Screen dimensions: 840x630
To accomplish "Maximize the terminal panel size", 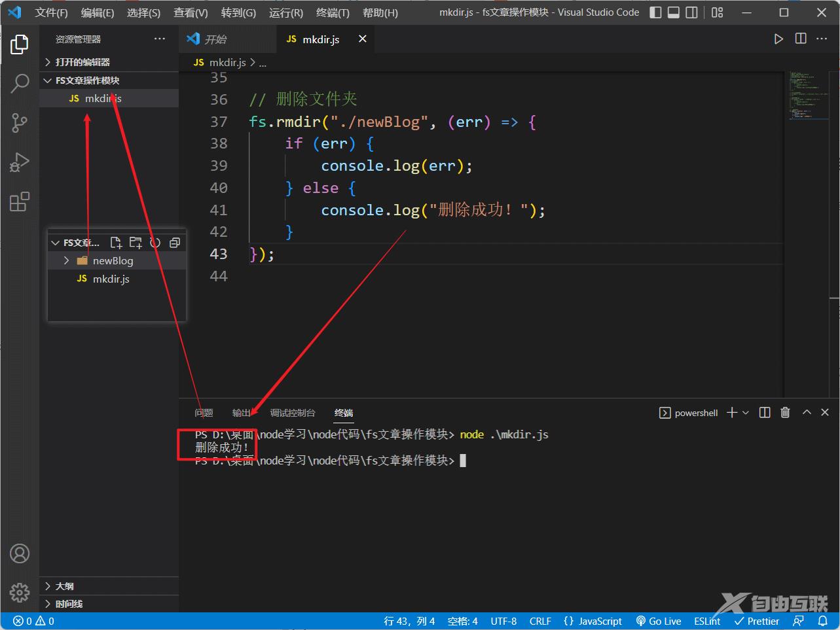I will (x=807, y=412).
